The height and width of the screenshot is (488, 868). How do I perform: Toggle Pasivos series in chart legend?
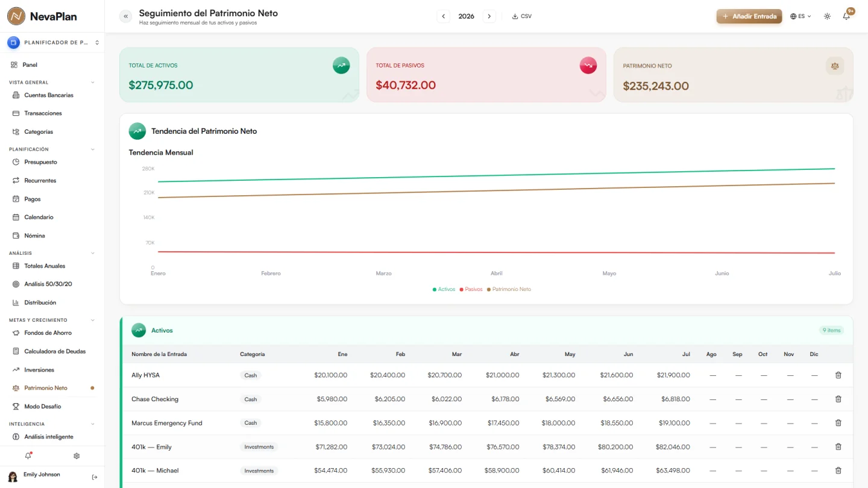(x=471, y=289)
